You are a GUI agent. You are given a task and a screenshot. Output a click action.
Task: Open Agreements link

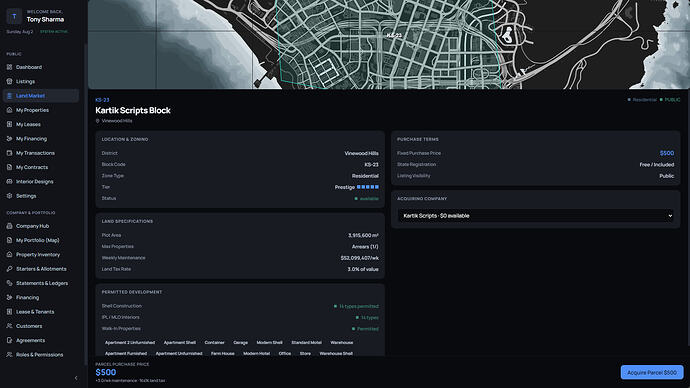(x=40, y=340)
